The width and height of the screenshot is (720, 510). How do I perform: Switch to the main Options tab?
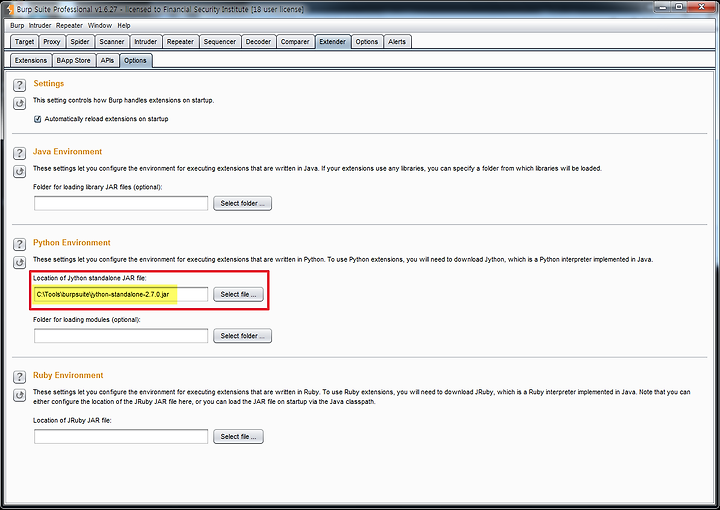click(x=366, y=41)
